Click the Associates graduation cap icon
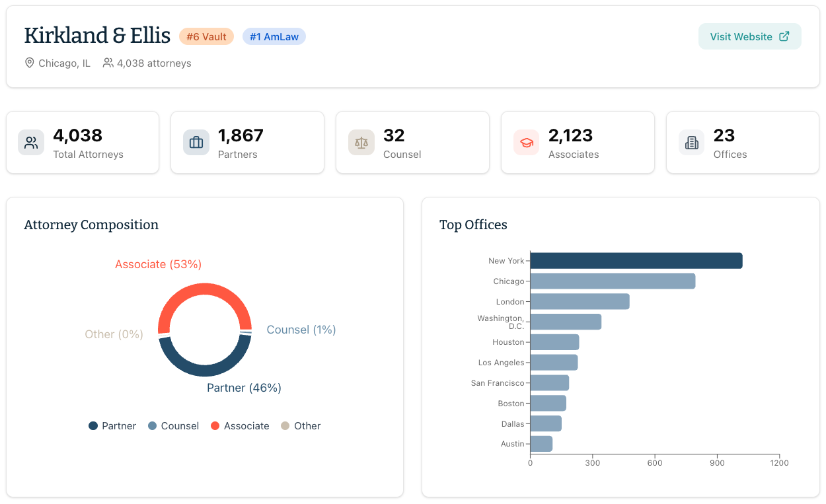Viewport: 826px width, 504px height. (527, 143)
